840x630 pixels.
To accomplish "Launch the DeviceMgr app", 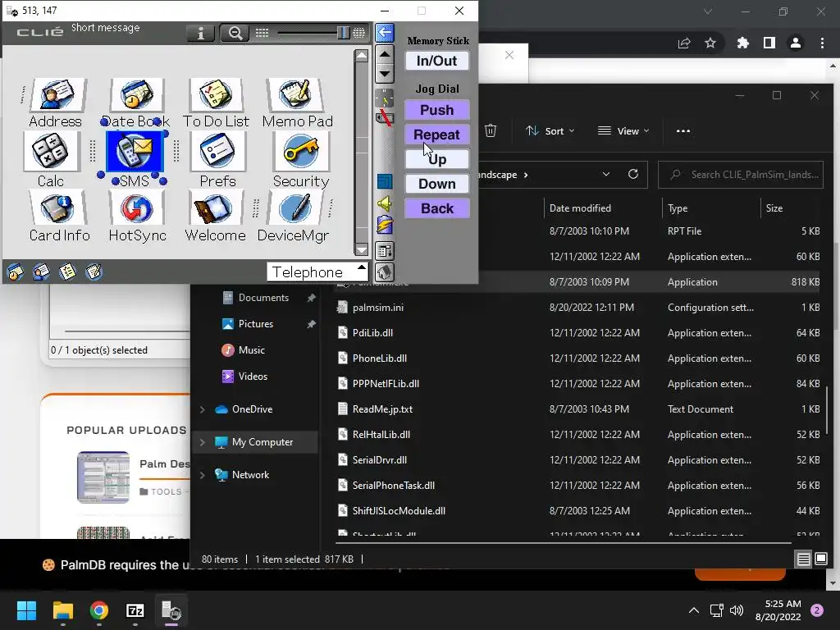I will [x=294, y=217].
